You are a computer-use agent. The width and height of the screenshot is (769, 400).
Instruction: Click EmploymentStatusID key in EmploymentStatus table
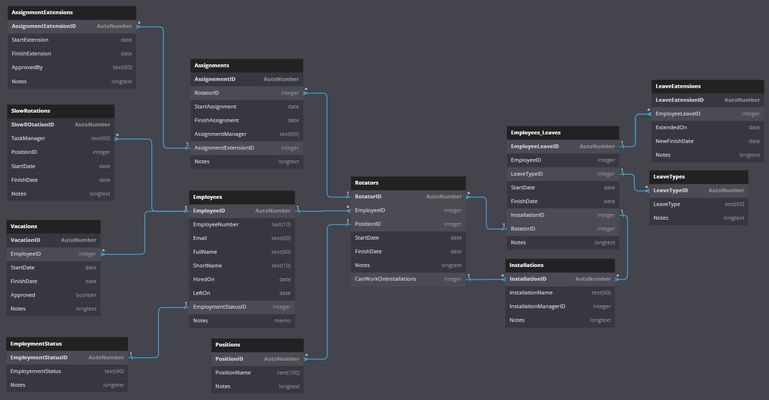click(x=67, y=357)
